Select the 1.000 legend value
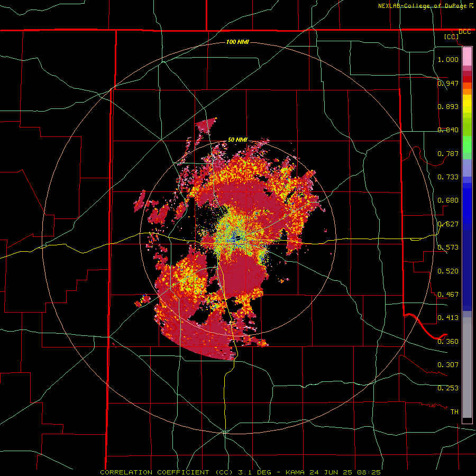476x476 pixels. (448, 59)
